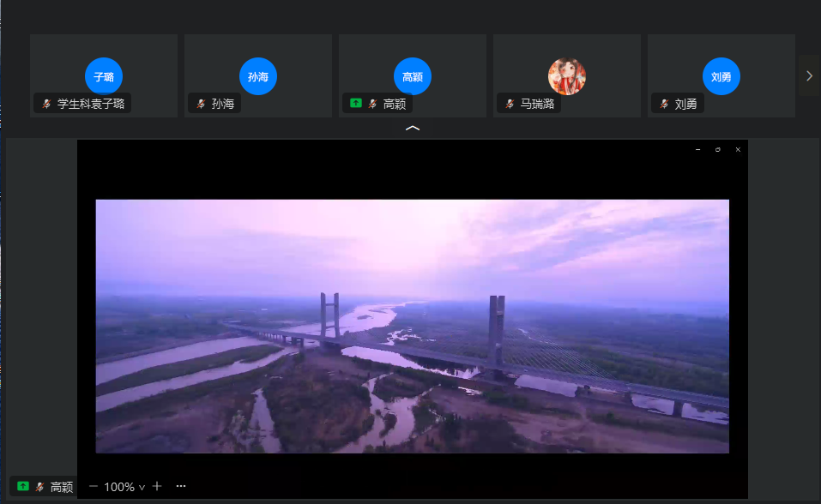Viewport: 821px width, 504px height.
Task: Click the zoom out minus icon
Action: [x=94, y=486]
